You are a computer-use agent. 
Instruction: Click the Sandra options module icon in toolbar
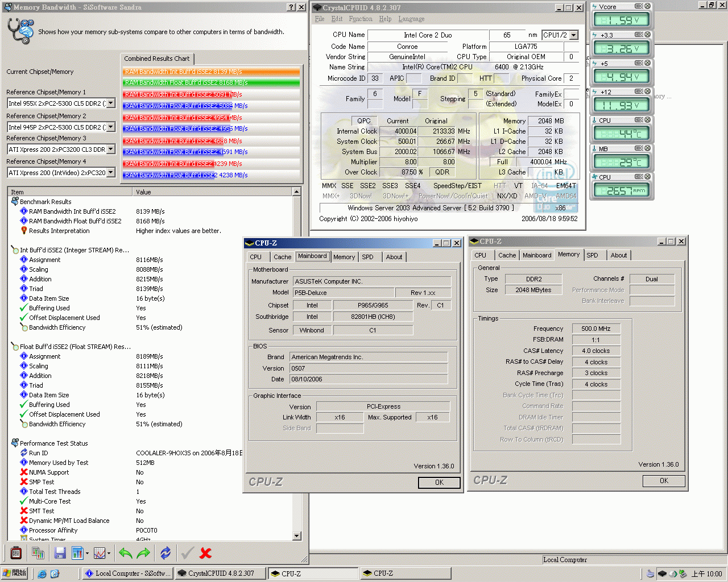[x=16, y=552]
